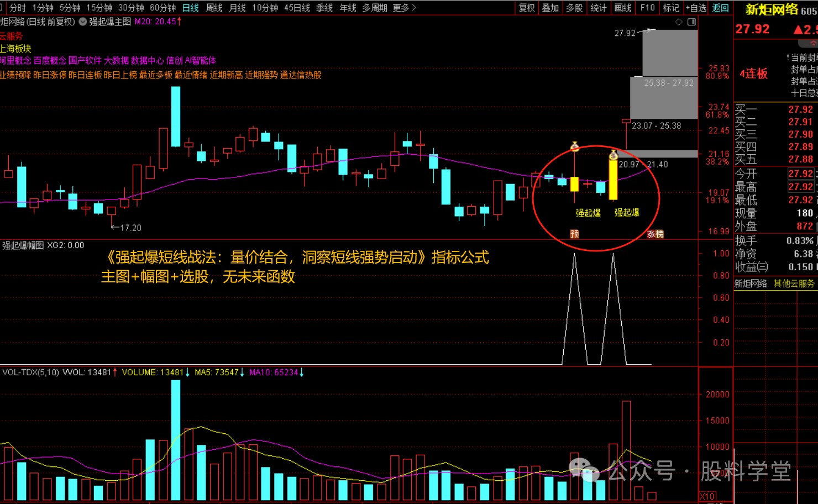Open the F10 company information

[647, 8]
